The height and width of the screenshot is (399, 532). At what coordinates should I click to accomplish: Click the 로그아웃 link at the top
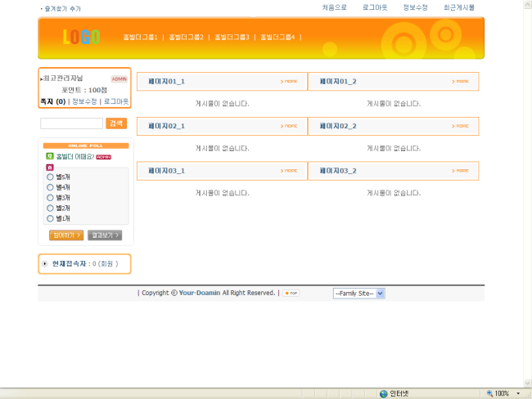(x=375, y=7)
